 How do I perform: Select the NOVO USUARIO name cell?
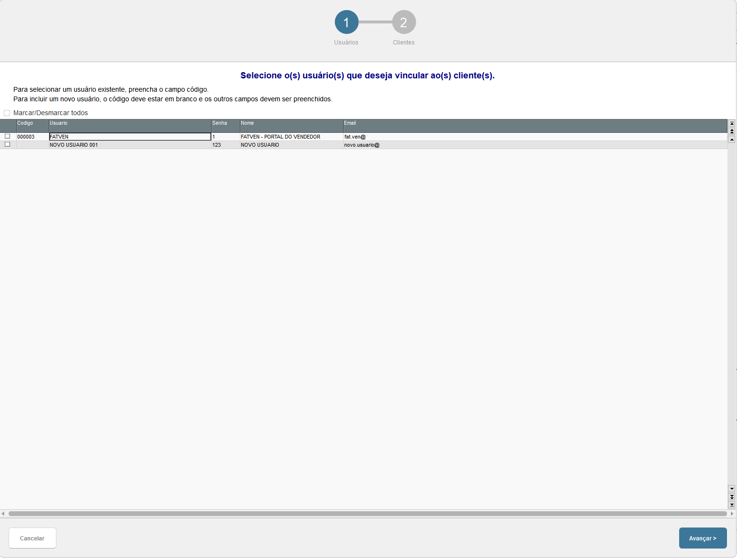[292, 145]
